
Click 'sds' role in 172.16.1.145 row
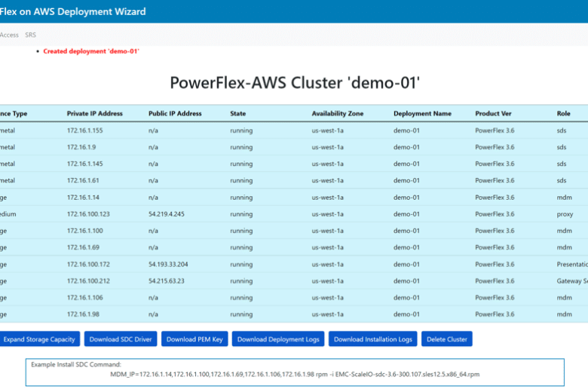click(562, 164)
